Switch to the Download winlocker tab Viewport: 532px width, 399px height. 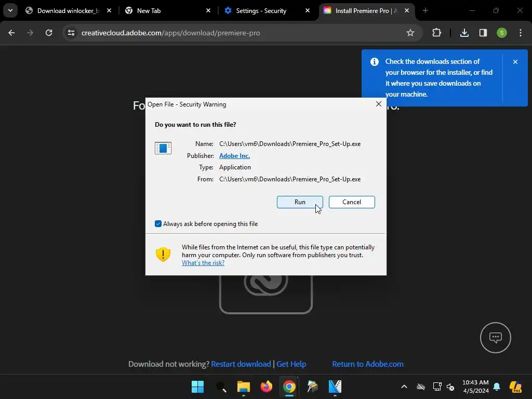click(68, 11)
